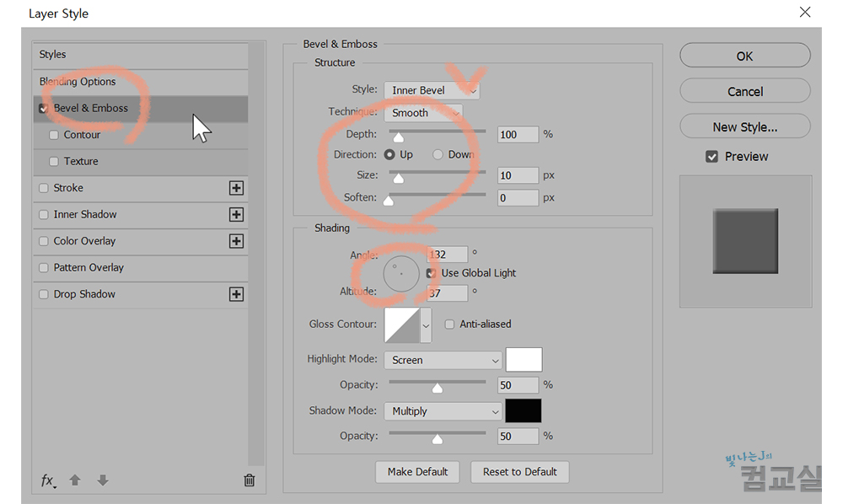The height and width of the screenshot is (504, 843).
Task: Click the Cancel button
Action: (x=744, y=91)
